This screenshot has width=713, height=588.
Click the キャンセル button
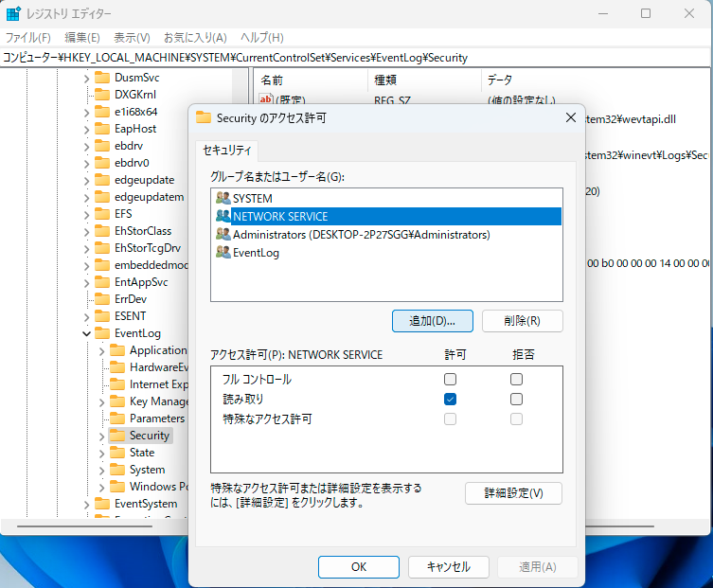click(x=448, y=566)
